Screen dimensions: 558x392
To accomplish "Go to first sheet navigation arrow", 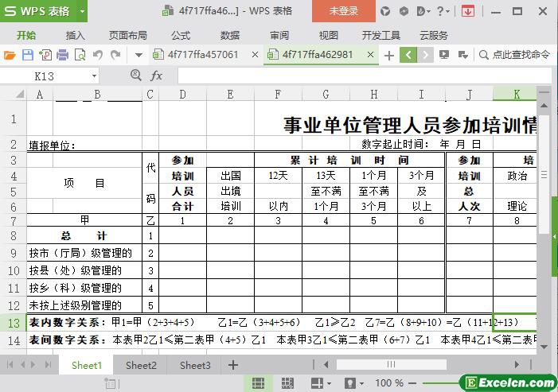I will [10, 364].
